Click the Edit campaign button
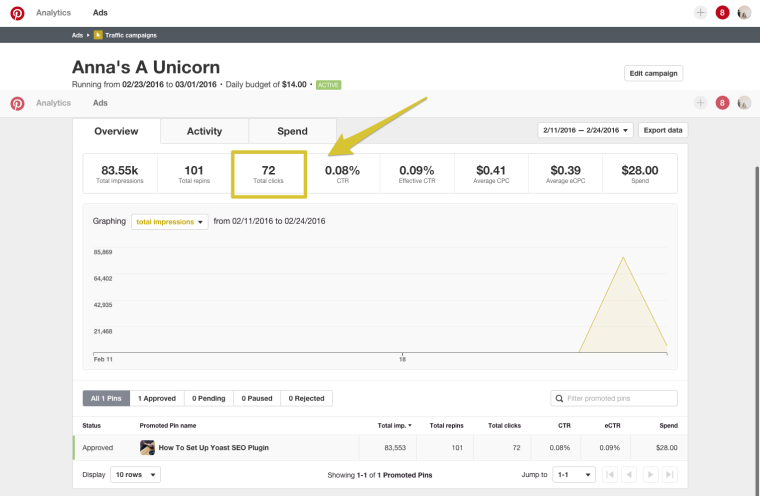This screenshot has height=496, width=760. point(653,74)
